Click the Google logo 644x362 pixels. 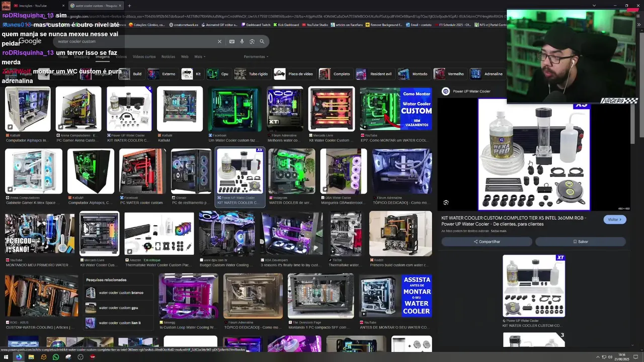coord(30,41)
